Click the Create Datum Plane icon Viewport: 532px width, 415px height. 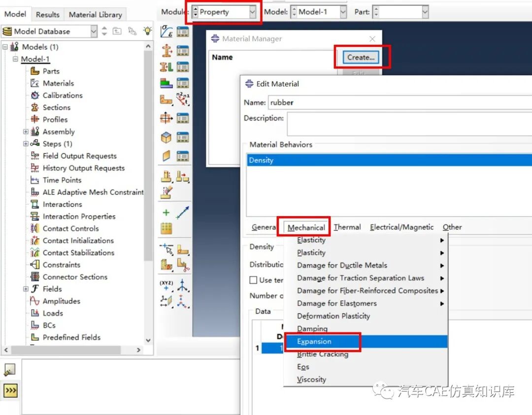(166, 301)
